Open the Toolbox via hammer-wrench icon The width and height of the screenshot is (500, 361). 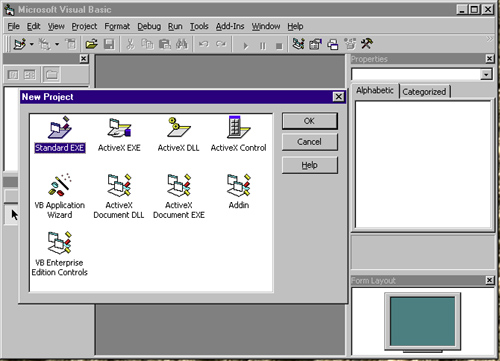tap(367, 44)
